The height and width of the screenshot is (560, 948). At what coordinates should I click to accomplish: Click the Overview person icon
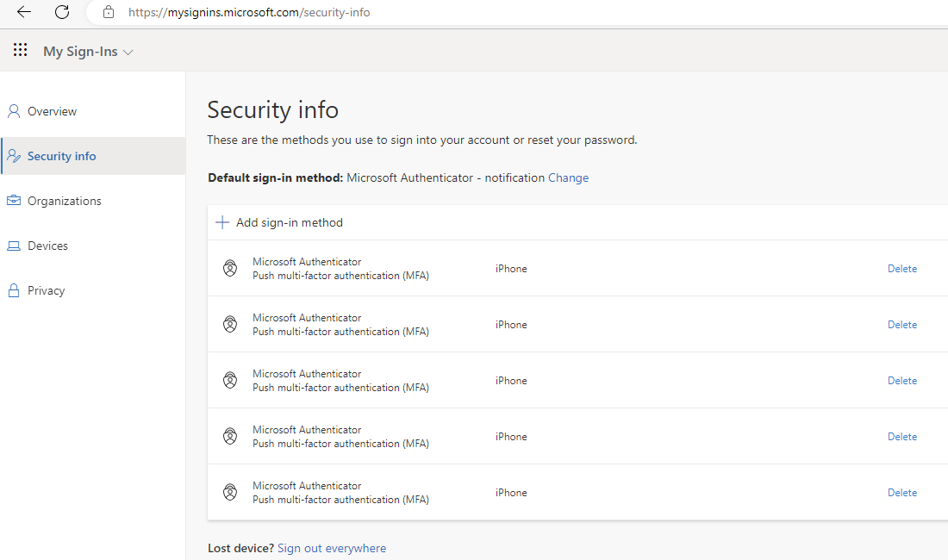pos(13,111)
